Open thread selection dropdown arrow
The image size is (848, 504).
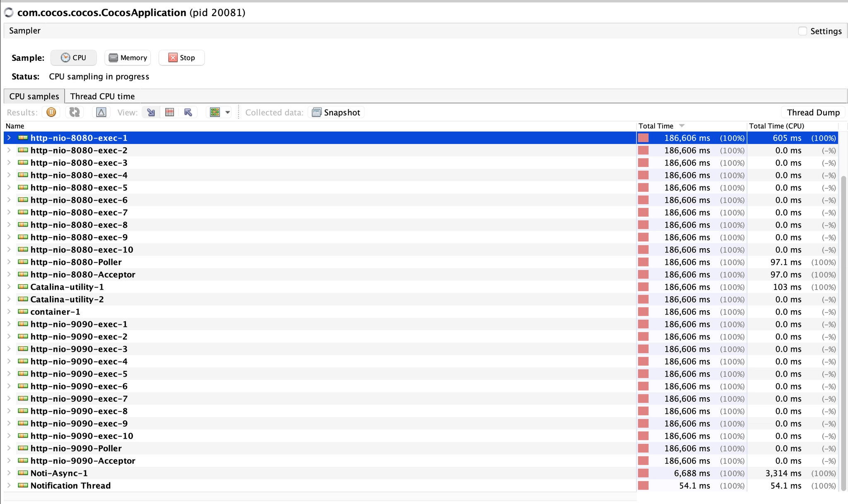pos(227,112)
